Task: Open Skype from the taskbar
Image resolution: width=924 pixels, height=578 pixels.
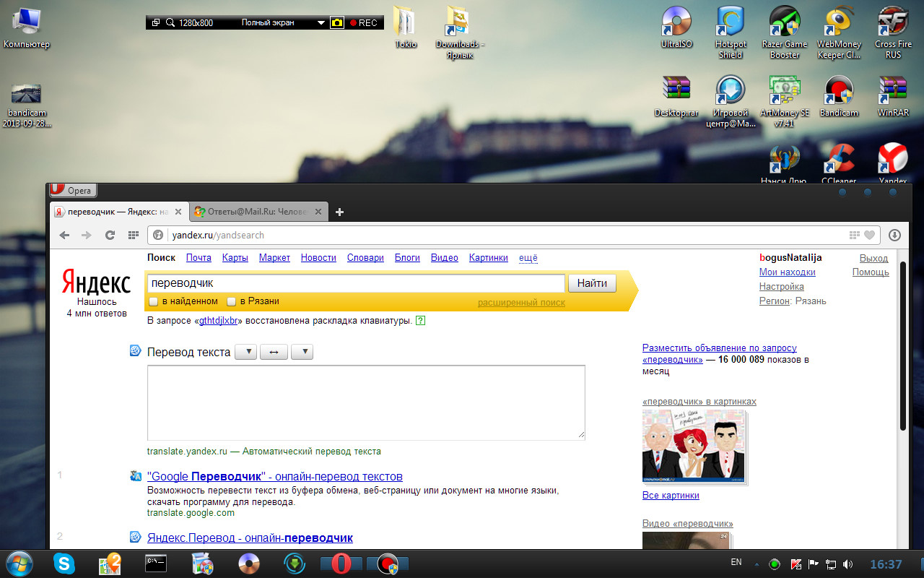Action: tap(64, 564)
